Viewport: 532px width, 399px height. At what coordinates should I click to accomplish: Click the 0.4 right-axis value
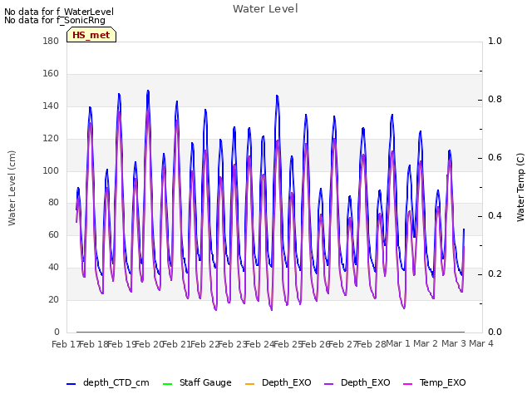(x=495, y=216)
